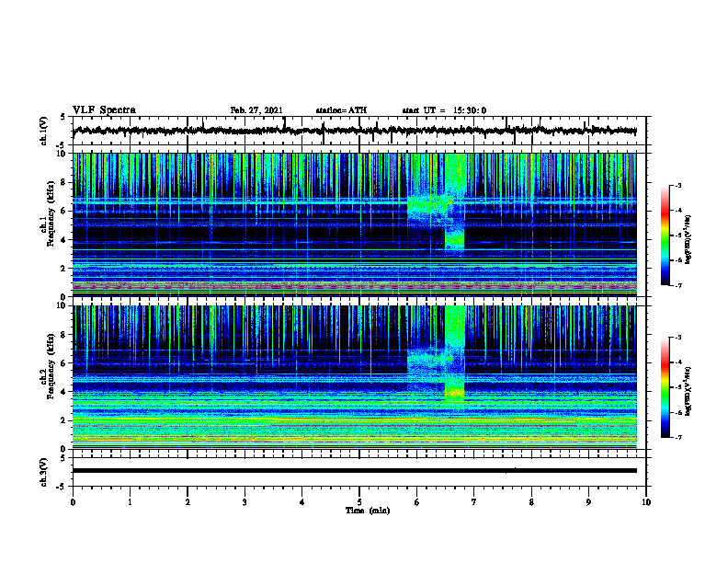
Task: Click time axis tick label "4"
Action: 302,502
